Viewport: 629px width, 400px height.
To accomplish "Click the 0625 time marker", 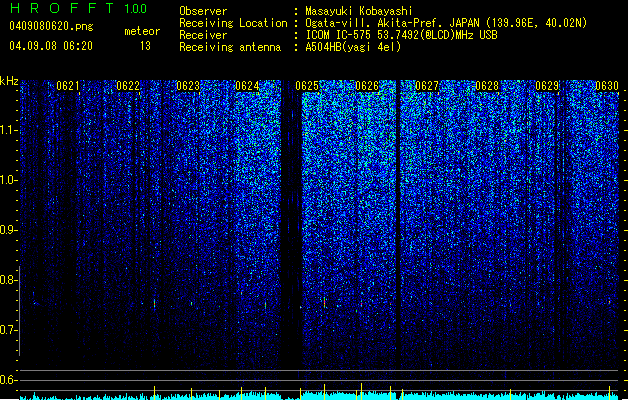I will pos(307,86).
